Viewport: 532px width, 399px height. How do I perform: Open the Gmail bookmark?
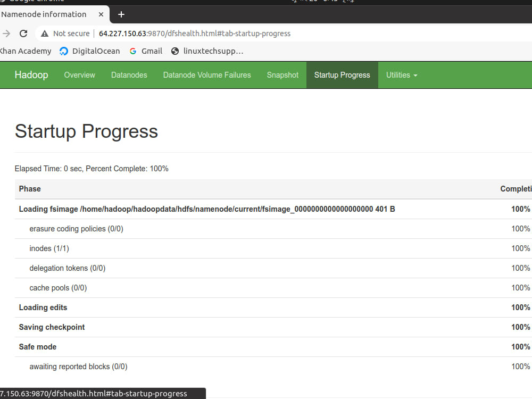(x=146, y=51)
